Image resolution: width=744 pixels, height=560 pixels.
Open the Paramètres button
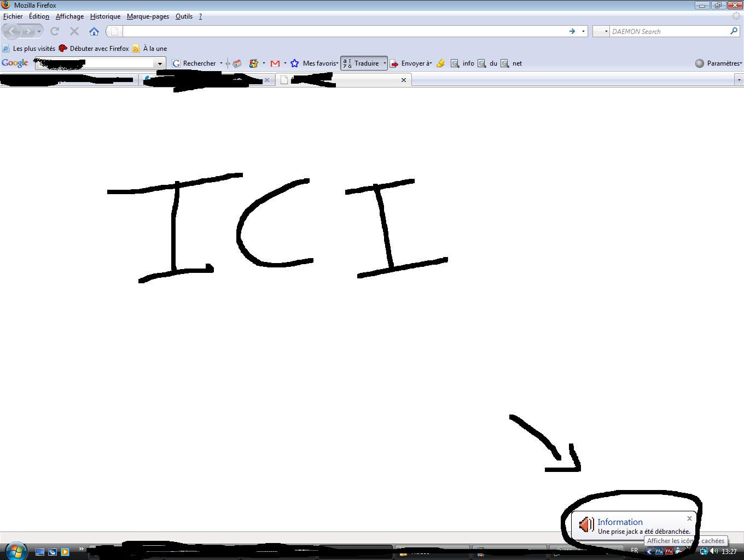(x=718, y=63)
